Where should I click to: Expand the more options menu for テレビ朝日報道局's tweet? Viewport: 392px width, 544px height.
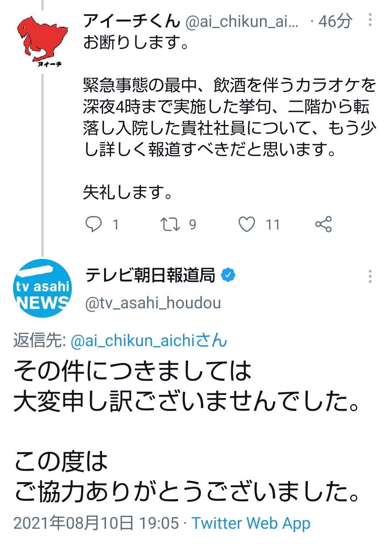[x=370, y=276]
